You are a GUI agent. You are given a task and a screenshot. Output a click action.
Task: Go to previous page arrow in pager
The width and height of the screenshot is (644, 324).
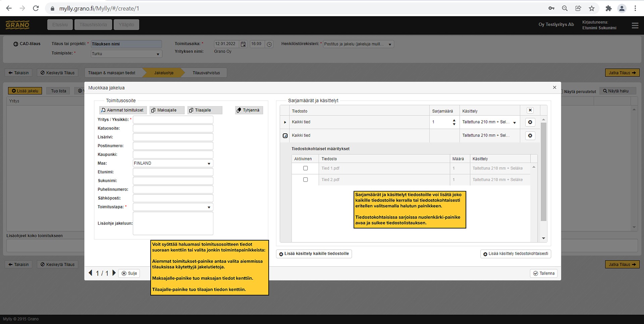tap(90, 273)
